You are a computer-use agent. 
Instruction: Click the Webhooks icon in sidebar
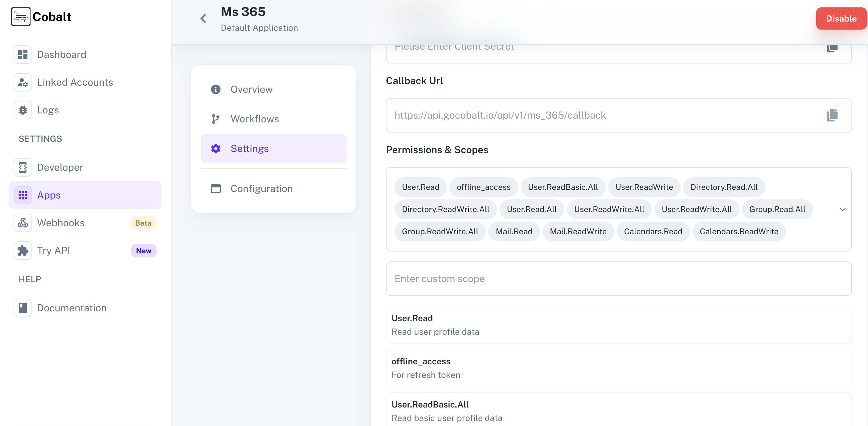tap(23, 223)
